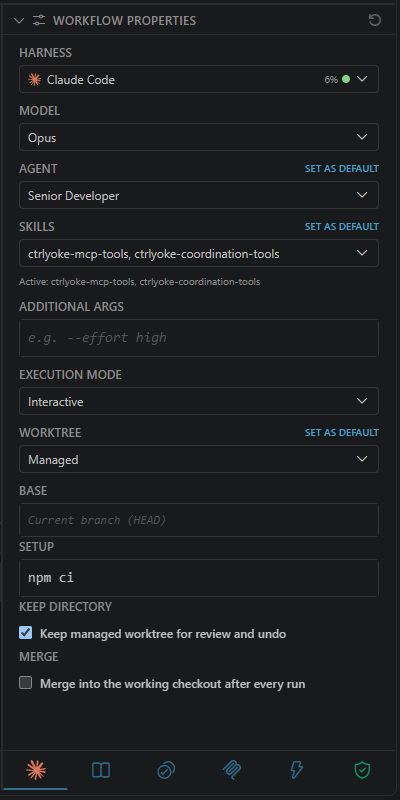Image resolution: width=400 pixels, height=800 pixels.
Task: Select the Claude starburst tab at bottom
Action: click(36, 770)
